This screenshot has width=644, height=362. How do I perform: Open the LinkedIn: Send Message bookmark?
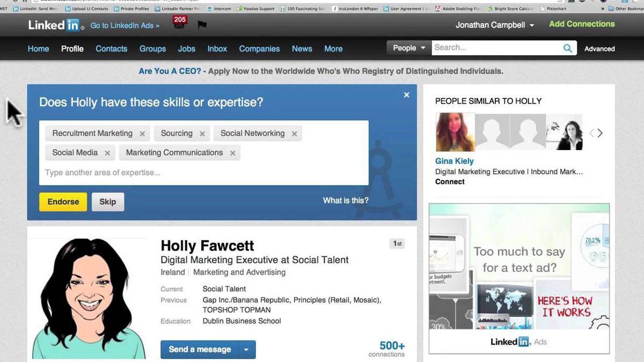tap(36, 9)
